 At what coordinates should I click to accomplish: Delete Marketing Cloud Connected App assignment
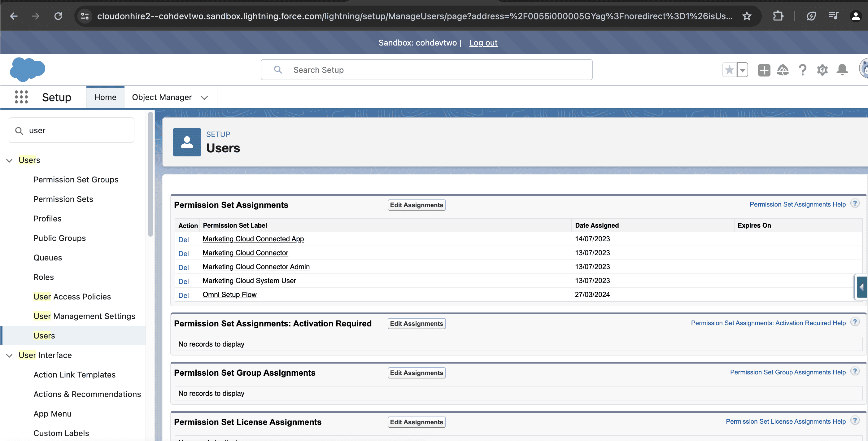(x=183, y=239)
